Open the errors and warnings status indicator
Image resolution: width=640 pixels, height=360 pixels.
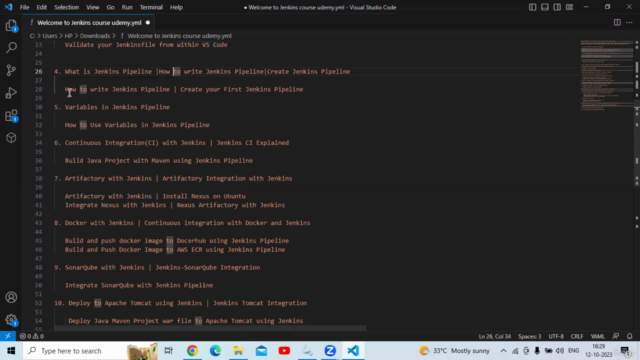(32, 336)
